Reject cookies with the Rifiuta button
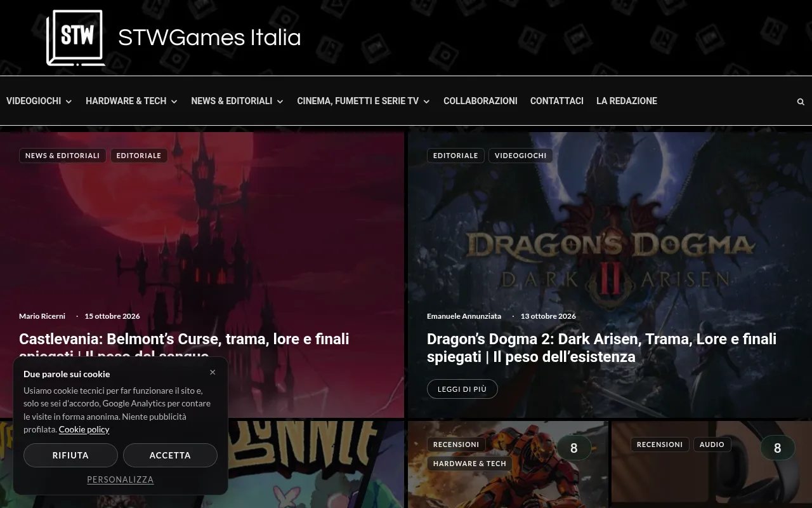The image size is (812, 508). (x=70, y=455)
